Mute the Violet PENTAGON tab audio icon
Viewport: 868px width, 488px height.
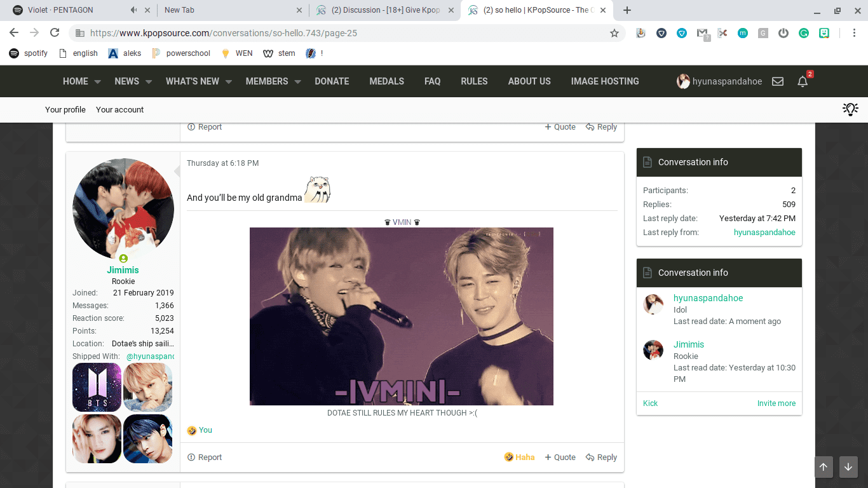pyautogui.click(x=133, y=10)
